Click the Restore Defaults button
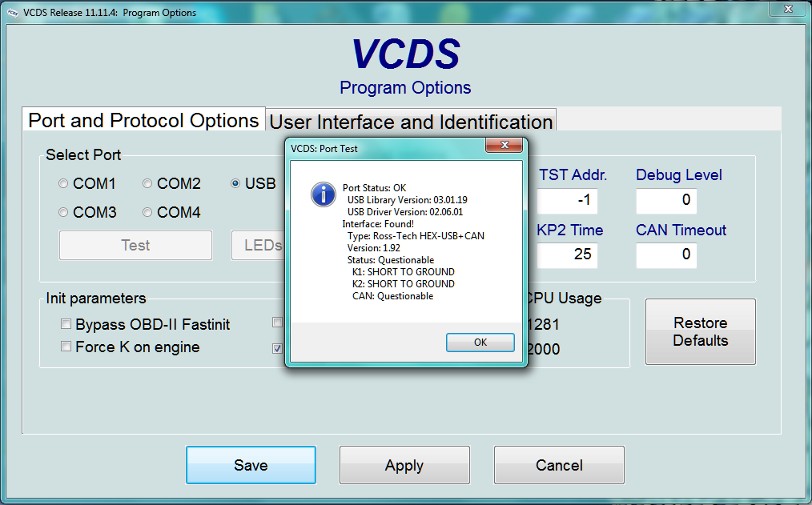 (700, 332)
